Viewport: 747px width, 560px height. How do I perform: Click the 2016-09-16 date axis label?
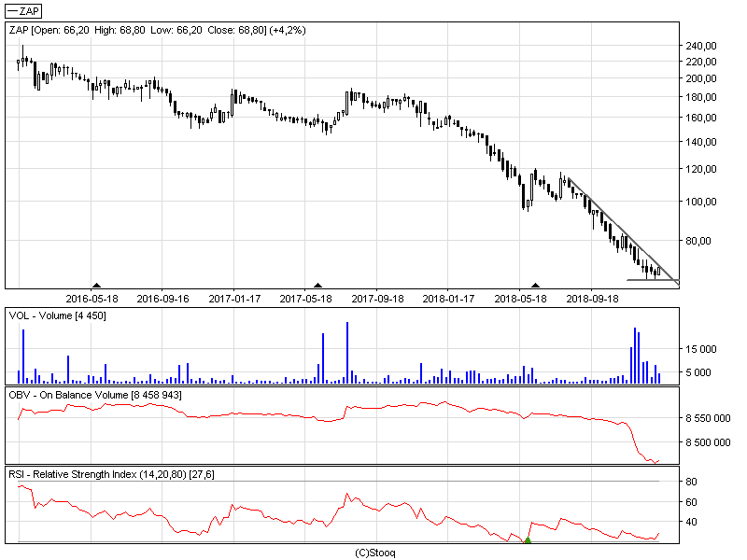click(162, 299)
